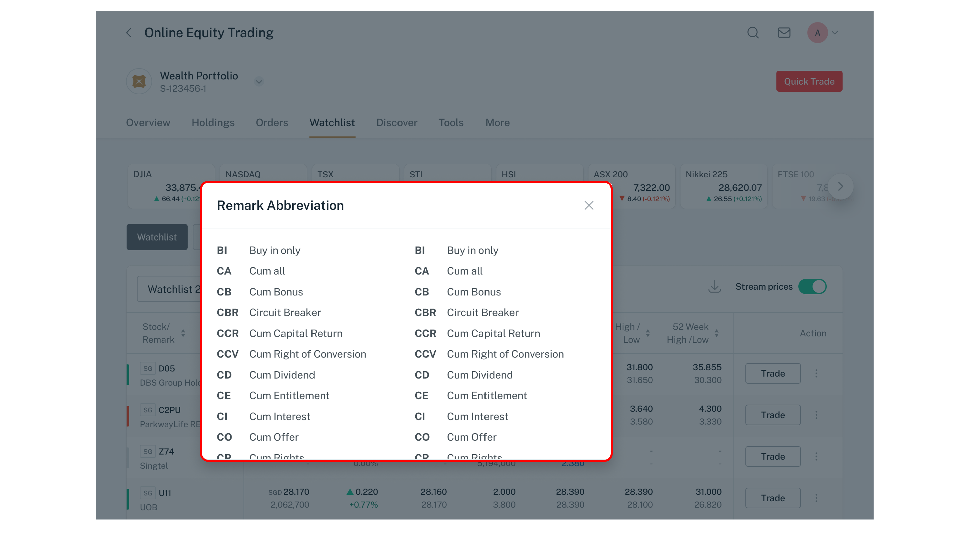Image resolution: width=972 pixels, height=560 pixels.
Task: Switch to the Holdings tab
Action: [213, 123]
